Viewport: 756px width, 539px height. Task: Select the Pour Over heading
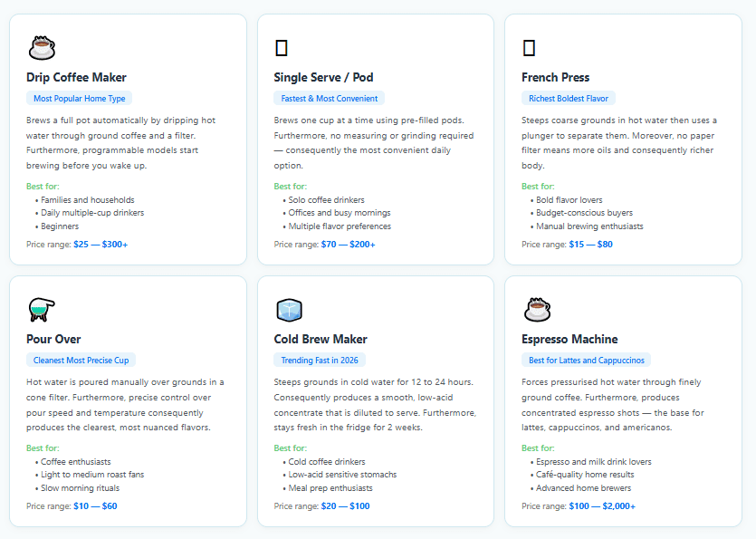[53, 339]
